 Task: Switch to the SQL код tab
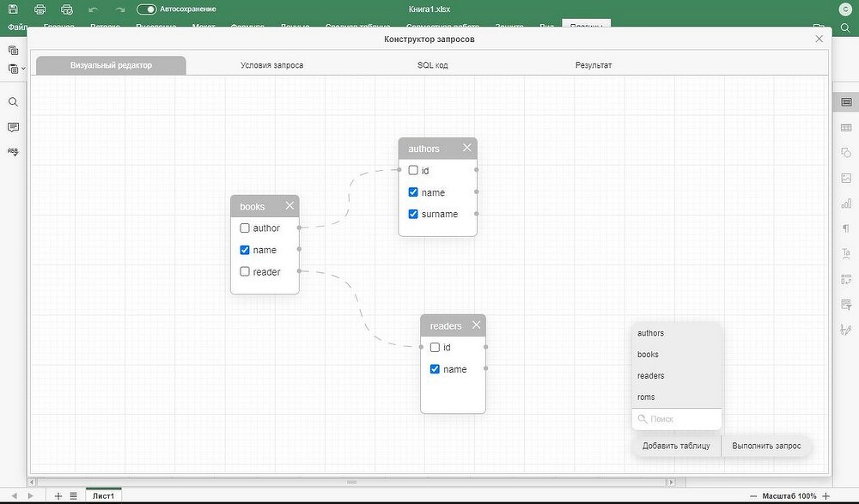432,65
